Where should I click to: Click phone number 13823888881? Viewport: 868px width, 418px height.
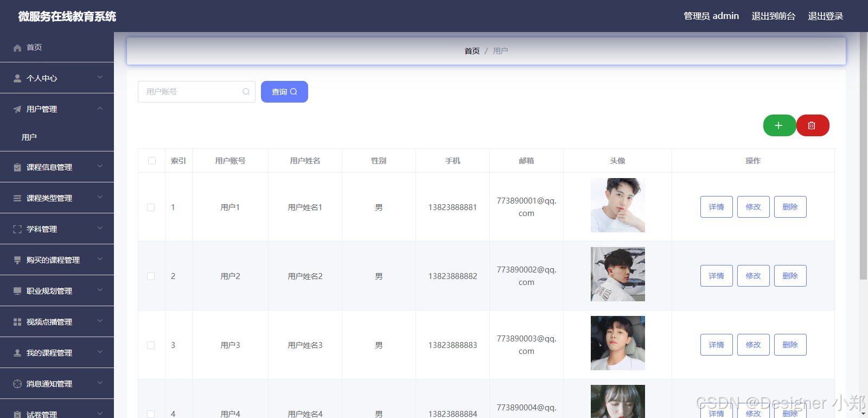coord(452,207)
